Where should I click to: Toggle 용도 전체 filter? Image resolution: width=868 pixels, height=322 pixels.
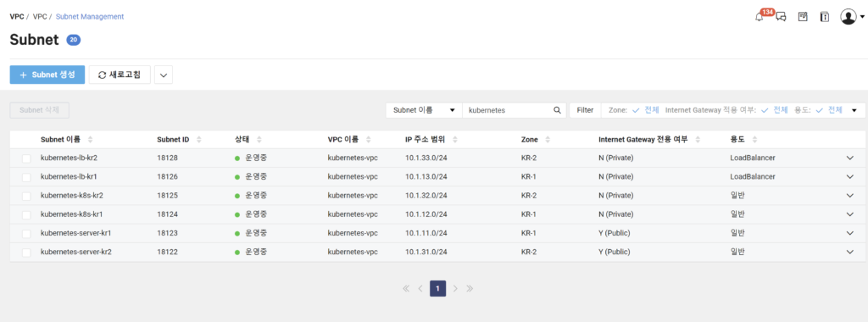coord(829,110)
